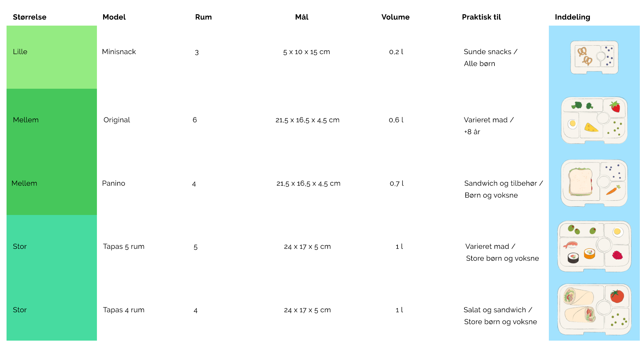The image size is (644, 343).
Task: Click the Sandwich og tilbehør description text
Action: 501,183
